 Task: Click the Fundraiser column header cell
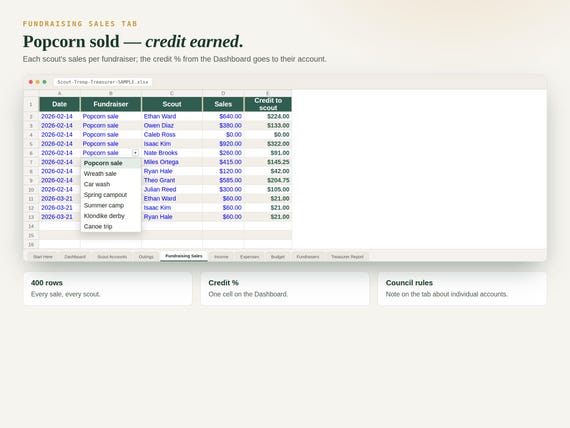click(x=111, y=104)
